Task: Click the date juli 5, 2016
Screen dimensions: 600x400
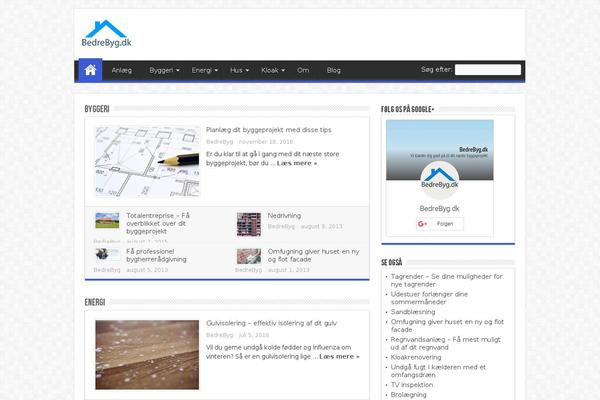Action: (254, 335)
